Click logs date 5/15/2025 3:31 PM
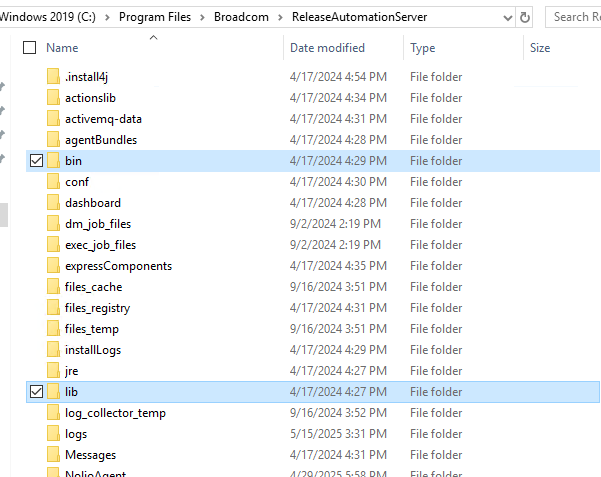 click(338, 434)
